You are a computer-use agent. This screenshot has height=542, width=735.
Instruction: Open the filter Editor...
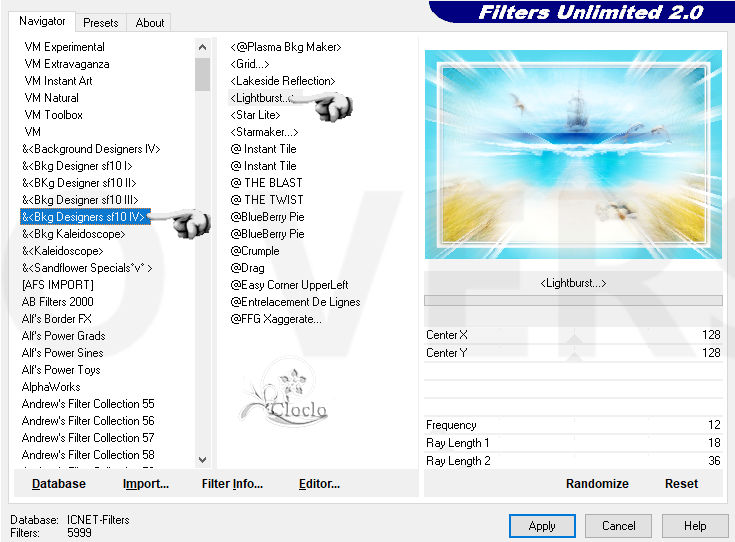coord(319,483)
